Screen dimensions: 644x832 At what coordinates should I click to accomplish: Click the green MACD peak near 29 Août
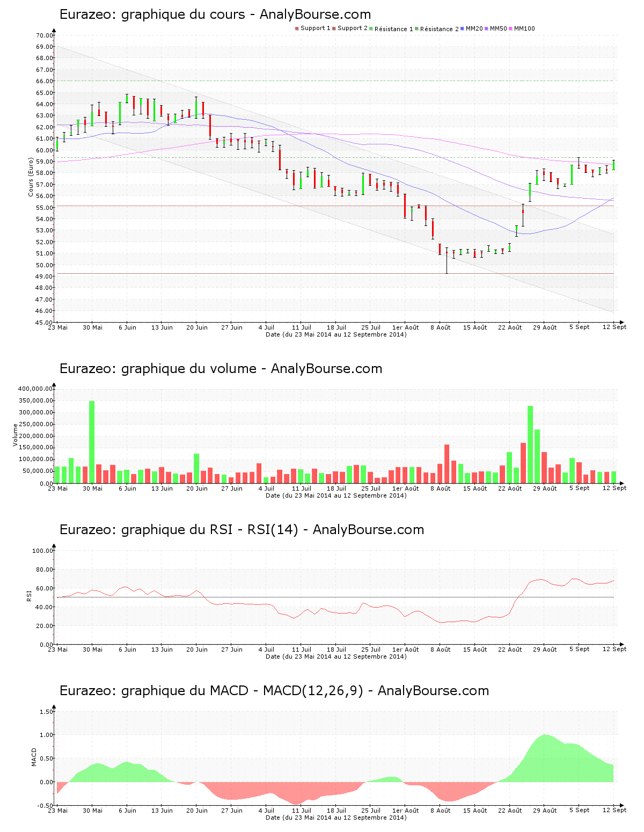click(545, 758)
